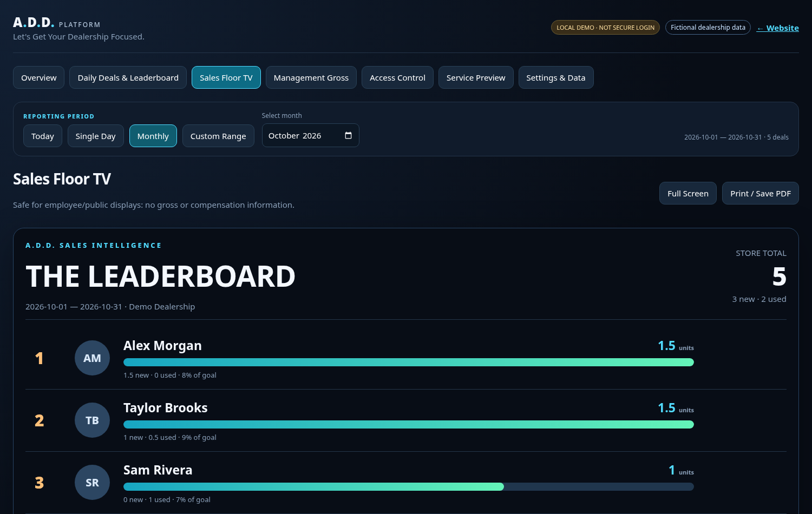Click the name Taylor Brooks
812x514 pixels.
[166, 408]
